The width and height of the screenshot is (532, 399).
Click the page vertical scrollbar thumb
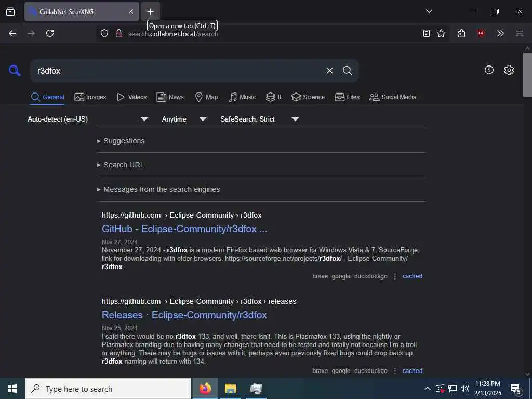[527, 75]
